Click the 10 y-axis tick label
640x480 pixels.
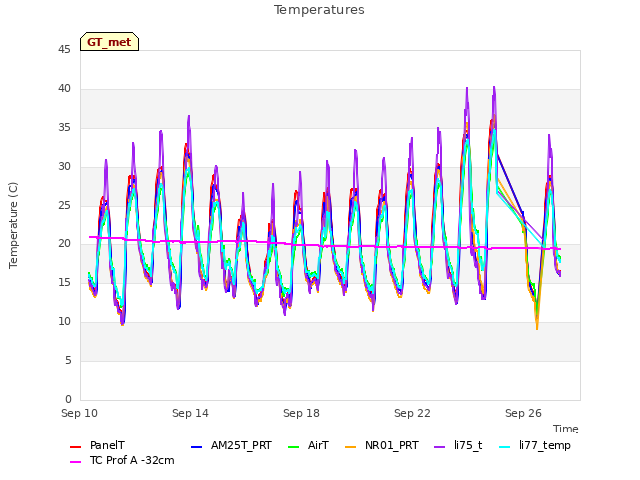click(x=64, y=322)
